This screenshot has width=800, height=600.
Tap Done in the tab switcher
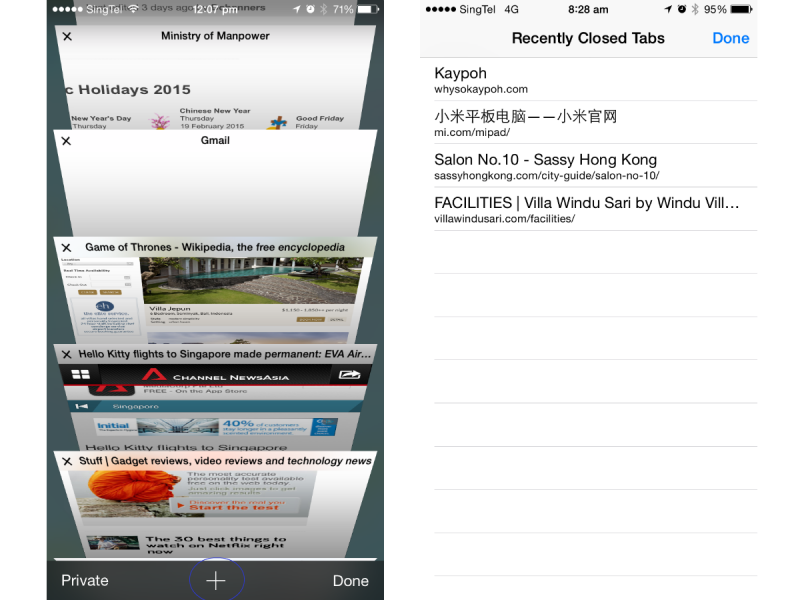pos(351,581)
